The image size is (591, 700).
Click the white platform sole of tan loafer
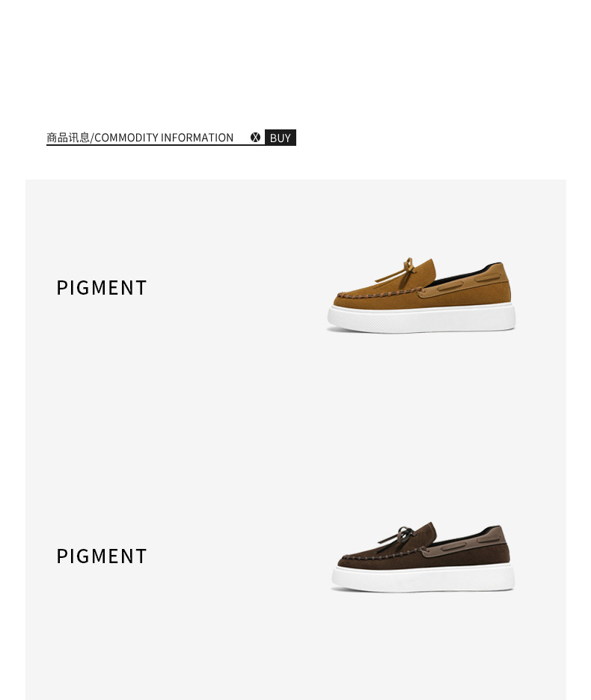coord(420,319)
